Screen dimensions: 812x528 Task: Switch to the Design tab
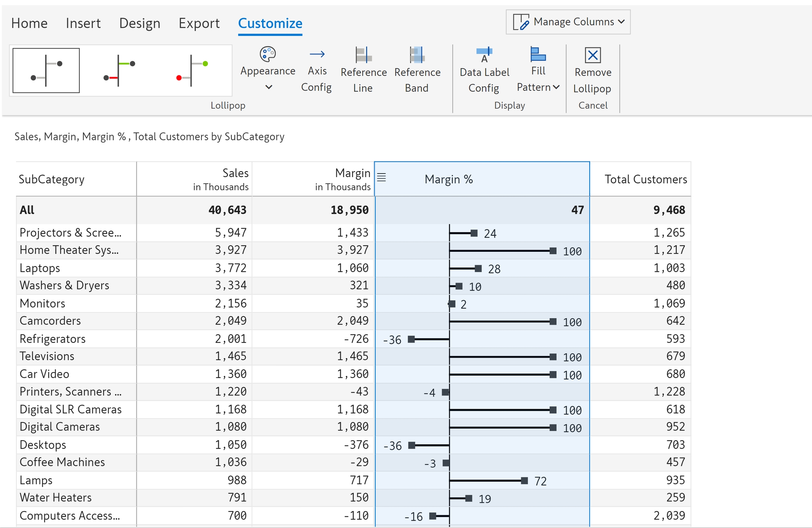tap(140, 23)
